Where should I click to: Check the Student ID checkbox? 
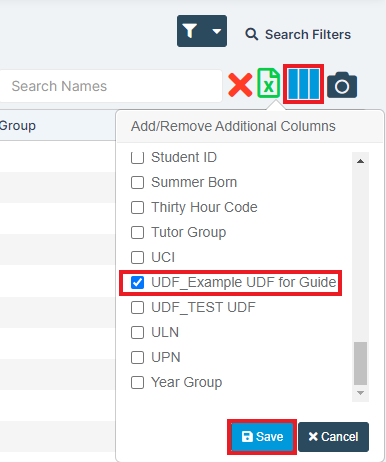(x=137, y=157)
